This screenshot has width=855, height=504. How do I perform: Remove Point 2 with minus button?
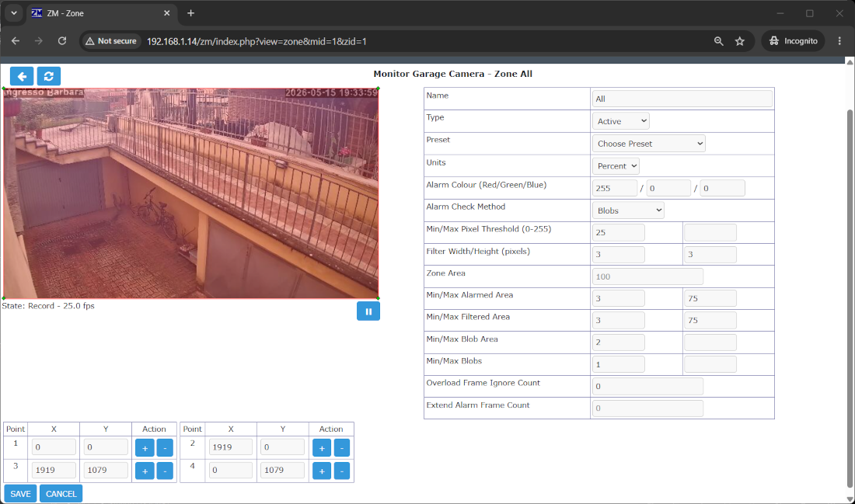pos(342,448)
